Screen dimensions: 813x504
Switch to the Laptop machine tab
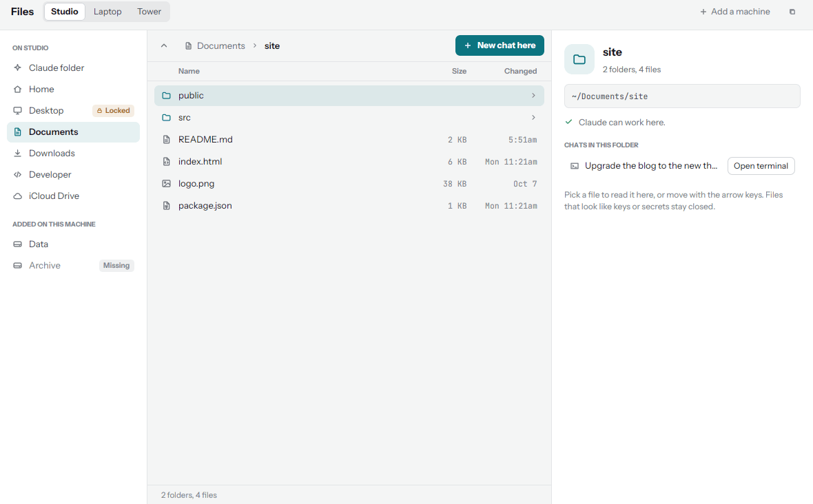(x=107, y=12)
